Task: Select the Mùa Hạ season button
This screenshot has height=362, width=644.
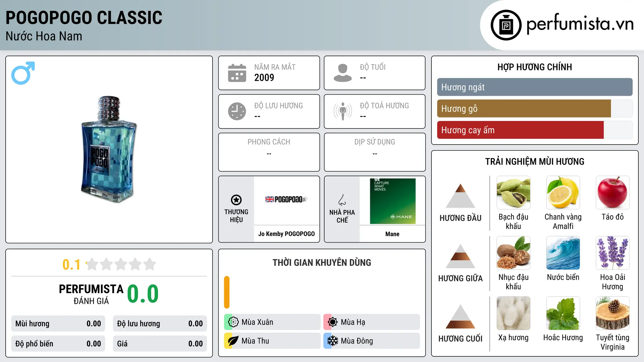Action: (372, 322)
